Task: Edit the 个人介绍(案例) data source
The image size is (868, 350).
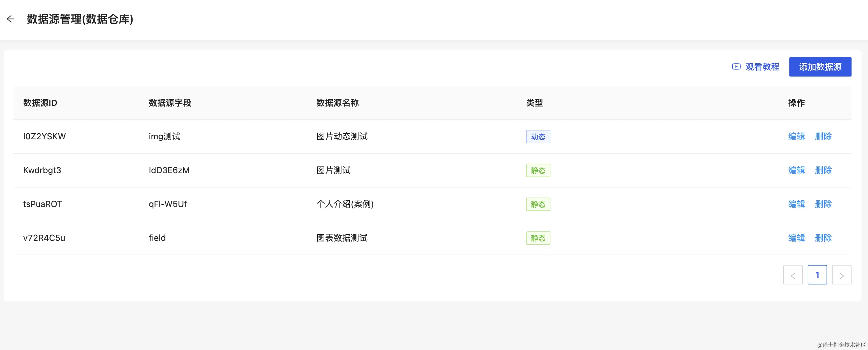Action: [x=797, y=204]
